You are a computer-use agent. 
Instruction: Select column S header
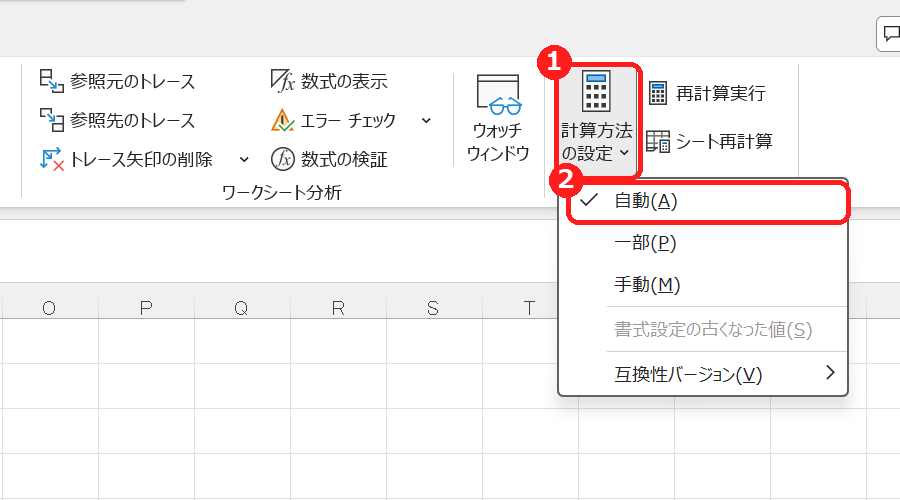434,308
